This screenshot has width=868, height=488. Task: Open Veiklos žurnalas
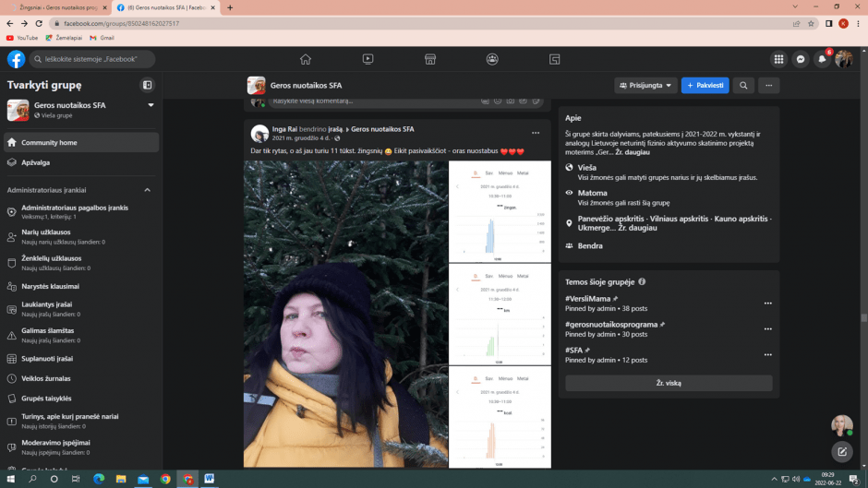pyautogui.click(x=81, y=378)
